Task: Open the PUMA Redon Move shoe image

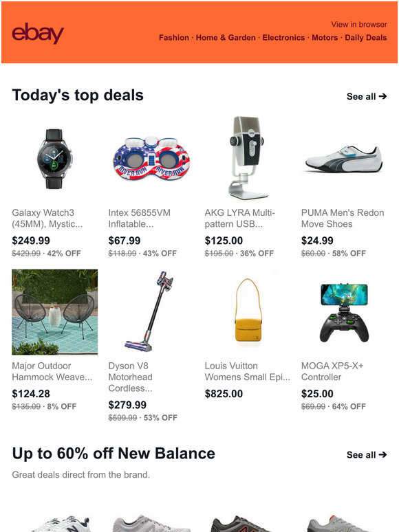Action: (x=344, y=159)
